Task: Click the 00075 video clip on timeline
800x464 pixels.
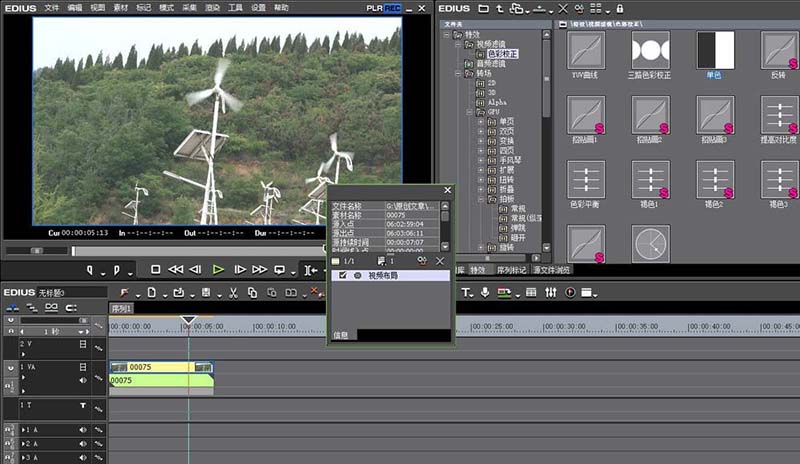Action: click(161, 367)
